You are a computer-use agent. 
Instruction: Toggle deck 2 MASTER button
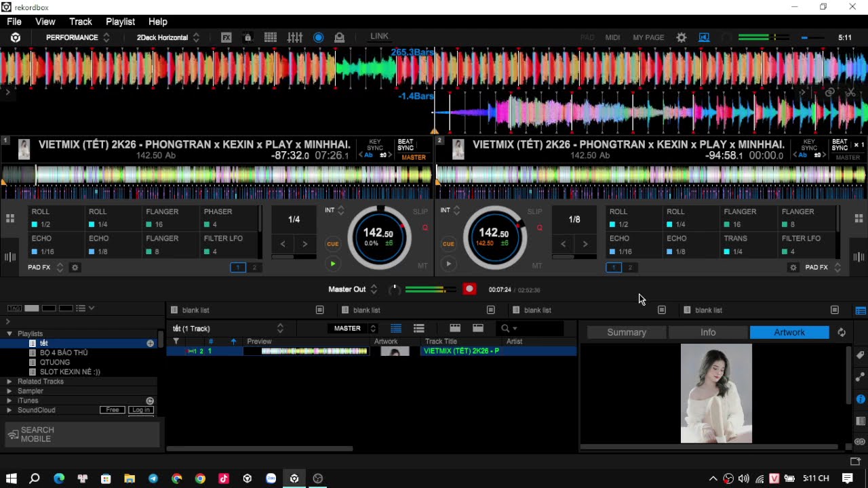tap(848, 157)
